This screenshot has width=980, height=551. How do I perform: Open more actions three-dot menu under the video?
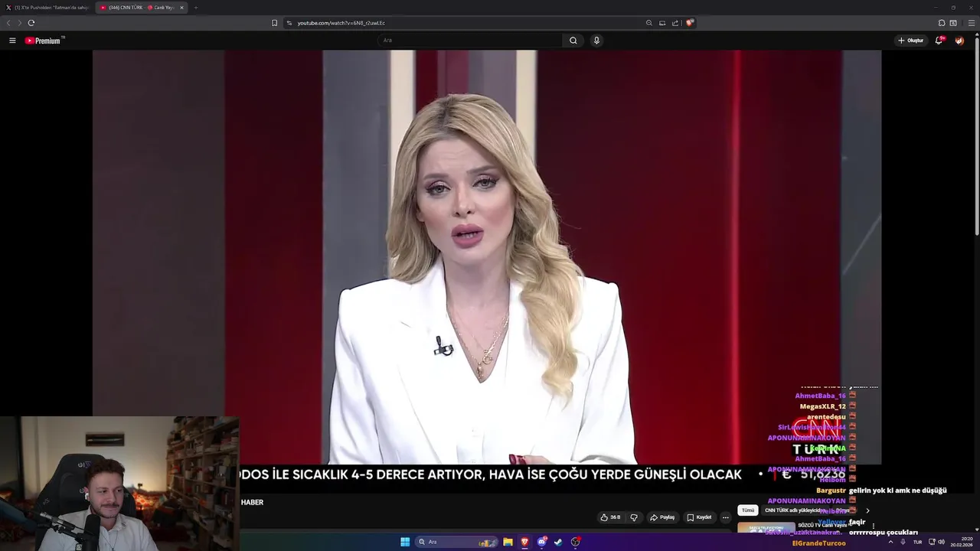[726, 517]
